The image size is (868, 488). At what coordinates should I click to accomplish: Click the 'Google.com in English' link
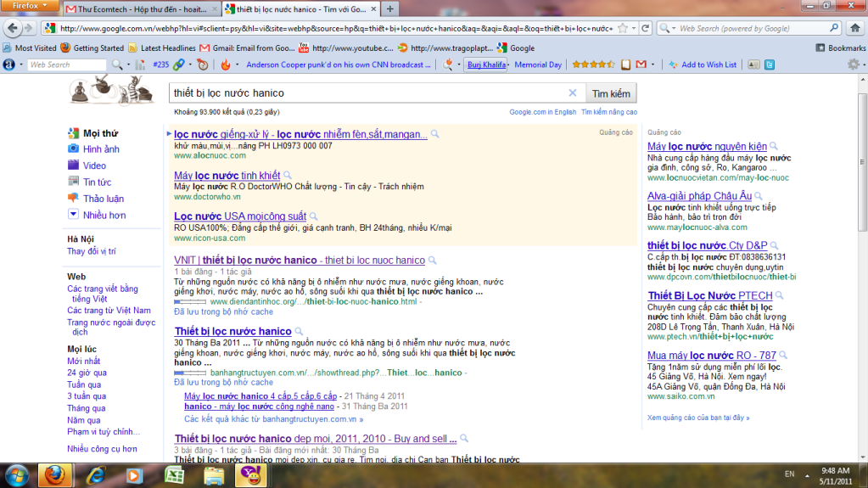click(542, 112)
